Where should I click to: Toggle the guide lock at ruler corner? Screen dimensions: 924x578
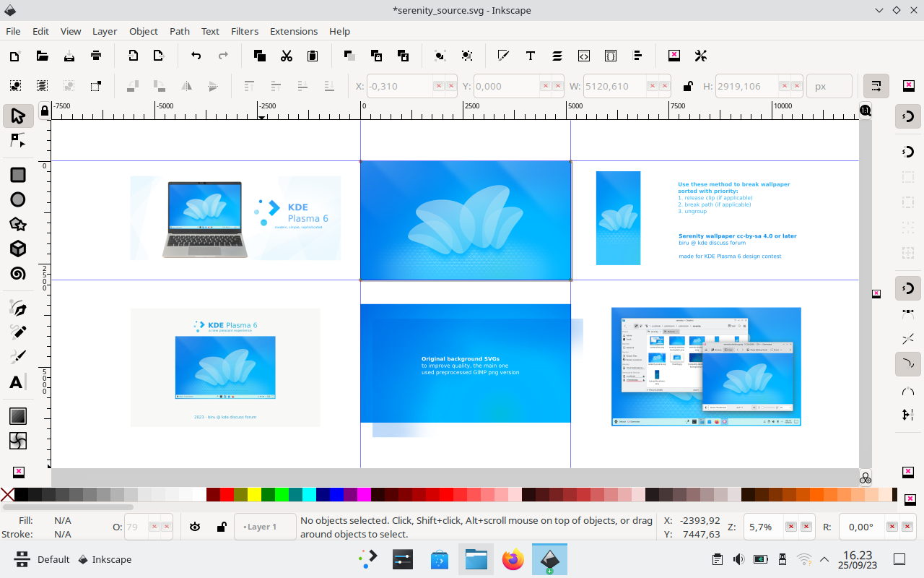45,111
